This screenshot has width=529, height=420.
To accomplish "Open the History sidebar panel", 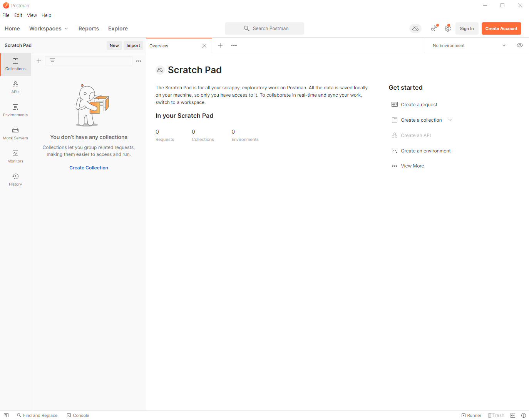I will tap(15, 180).
